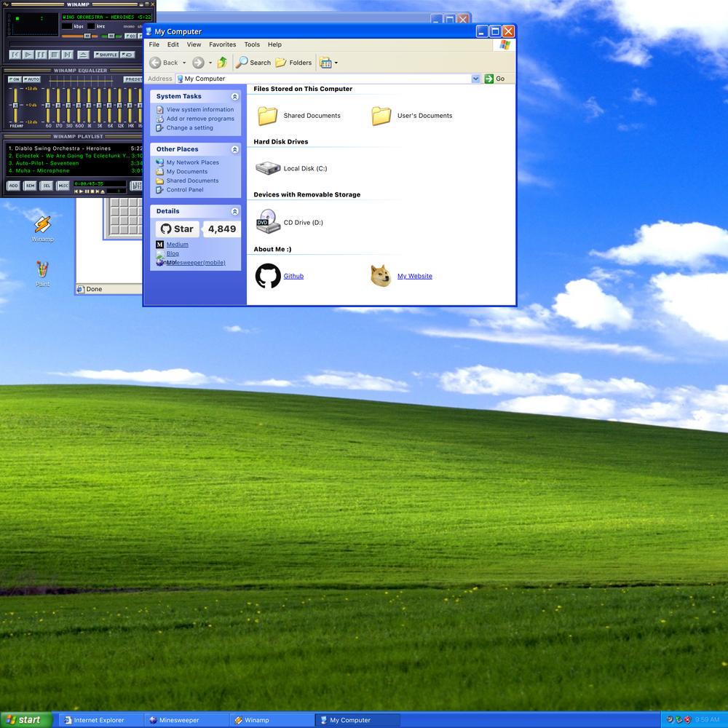Image resolution: width=728 pixels, height=728 pixels.
Task: Turn the Winamp equalizer ON button
Action: [15, 79]
